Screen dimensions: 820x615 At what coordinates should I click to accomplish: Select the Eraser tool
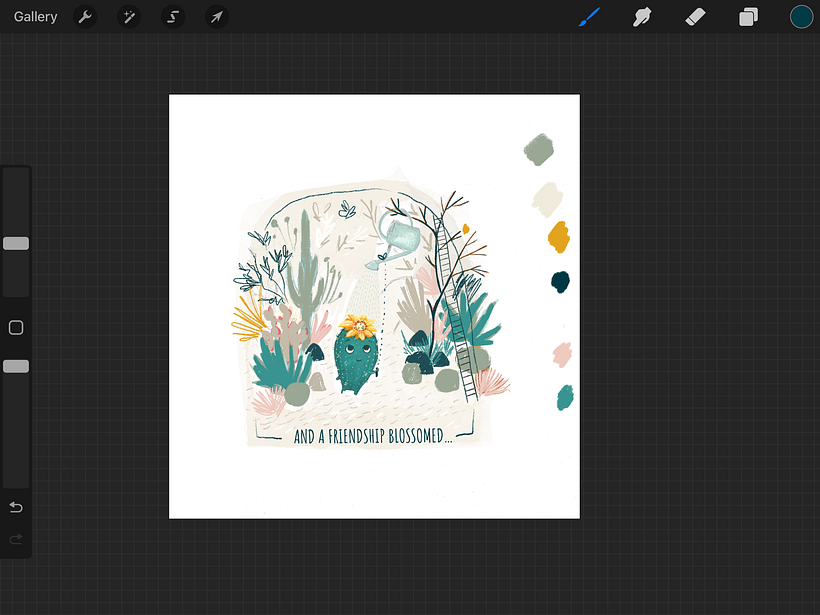coord(695,16)
